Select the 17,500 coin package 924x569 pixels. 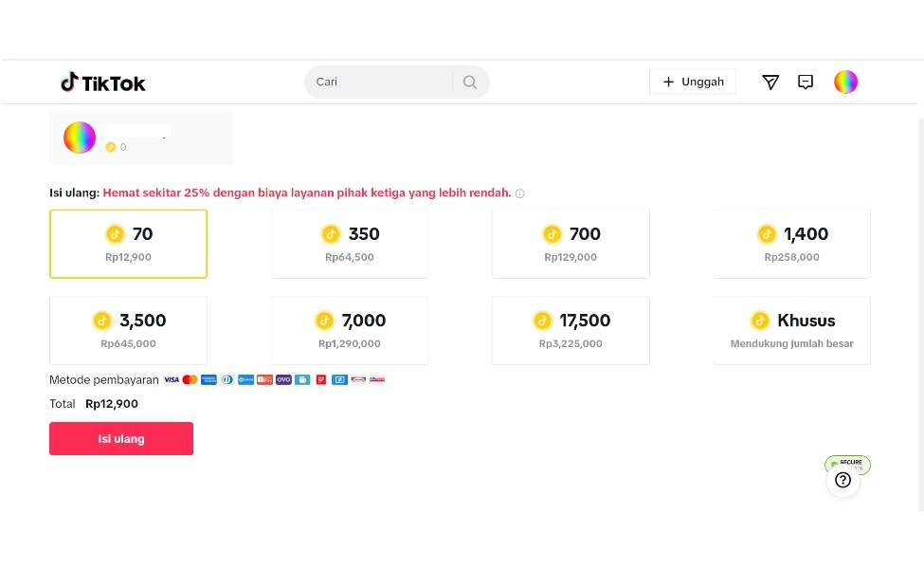click(571, 330)
